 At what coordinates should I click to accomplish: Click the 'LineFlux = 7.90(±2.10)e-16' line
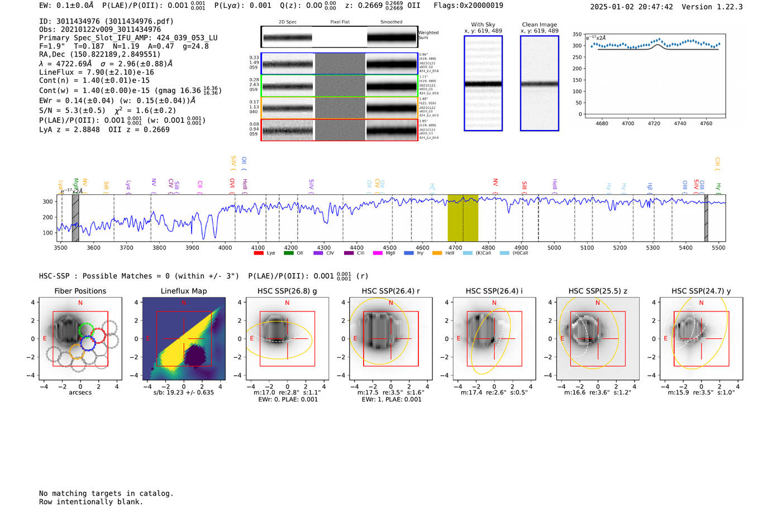[97, 73]
